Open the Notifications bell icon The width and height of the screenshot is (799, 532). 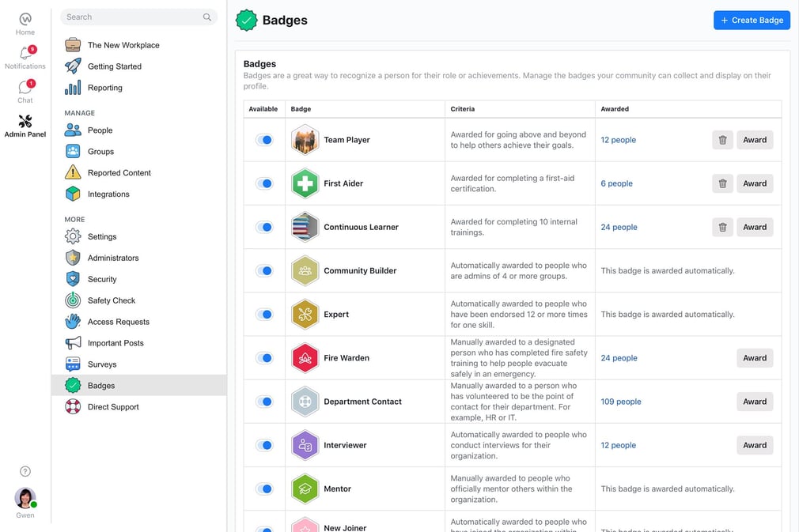[x=25, y=53]
